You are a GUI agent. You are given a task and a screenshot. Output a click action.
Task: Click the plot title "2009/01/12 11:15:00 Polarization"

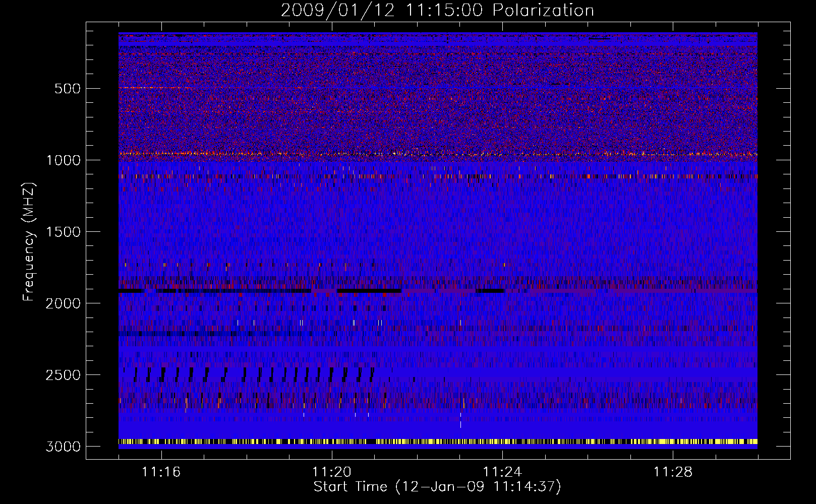point(437,10)
